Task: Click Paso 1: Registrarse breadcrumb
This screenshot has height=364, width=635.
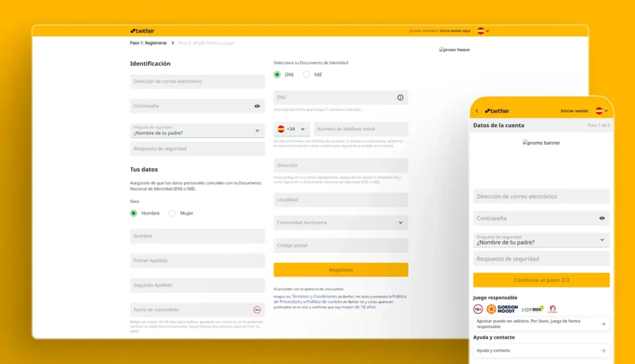Action: (148, 43)
